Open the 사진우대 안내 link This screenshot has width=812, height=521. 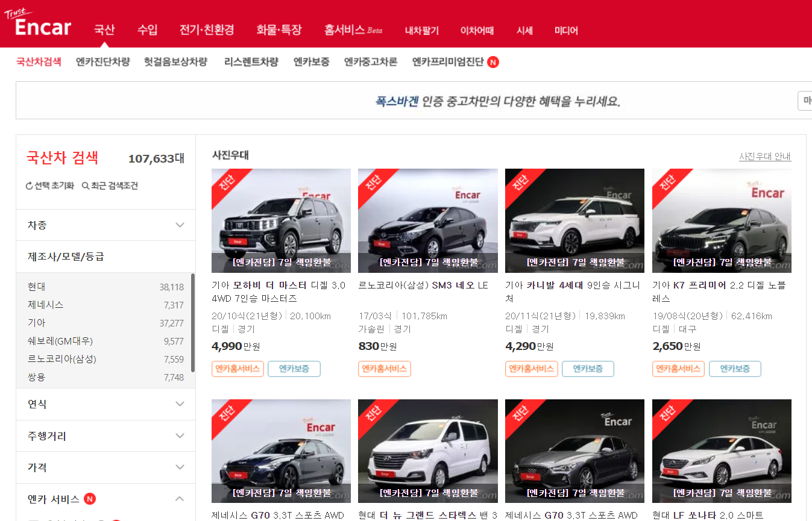pyautogui.click(x=765, y=157)
